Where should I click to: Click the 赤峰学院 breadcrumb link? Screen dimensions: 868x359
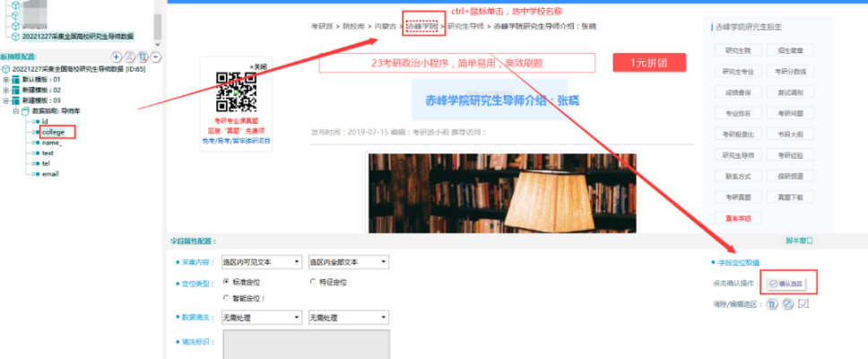tap(422, 27)
